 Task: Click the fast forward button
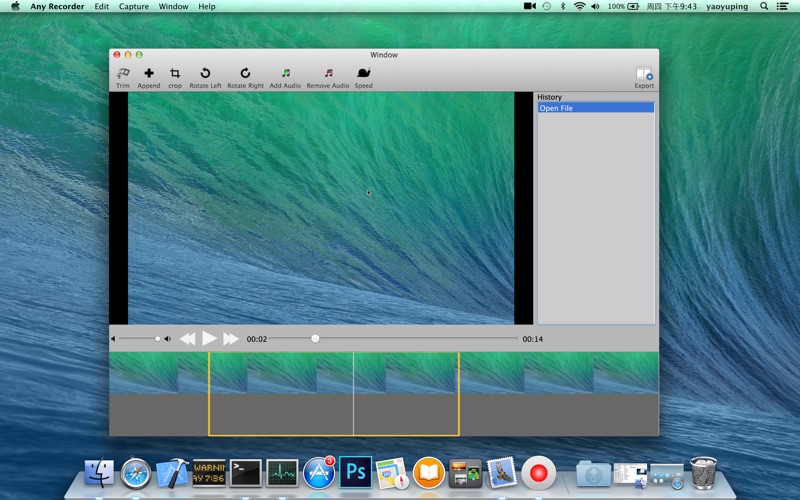point(231,339)
